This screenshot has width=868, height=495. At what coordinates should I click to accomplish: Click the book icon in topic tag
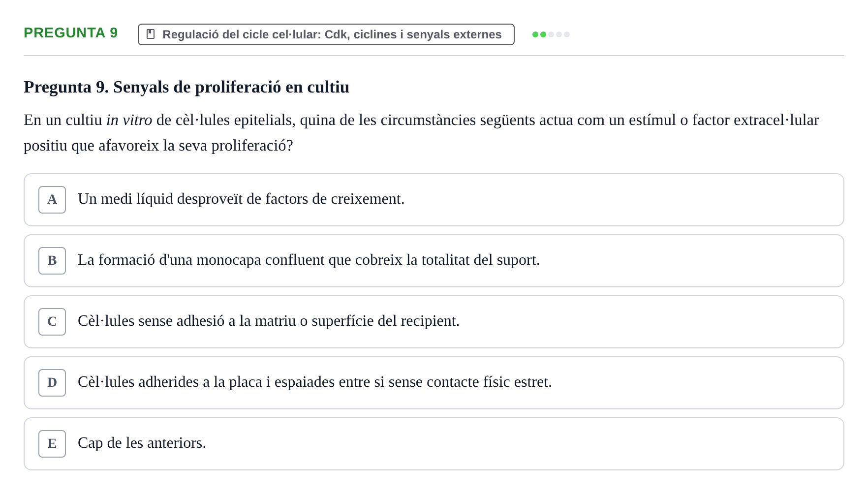point(151,34)
